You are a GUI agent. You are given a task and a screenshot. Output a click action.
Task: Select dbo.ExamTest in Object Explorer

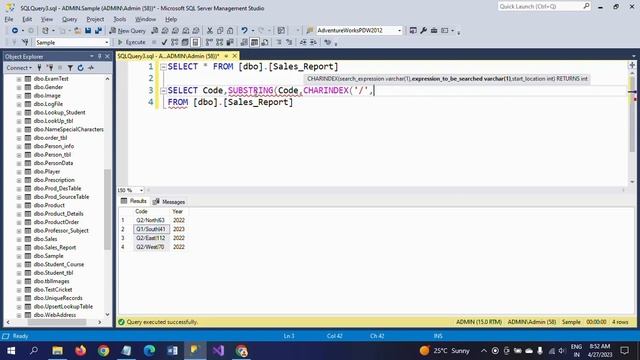51,78
